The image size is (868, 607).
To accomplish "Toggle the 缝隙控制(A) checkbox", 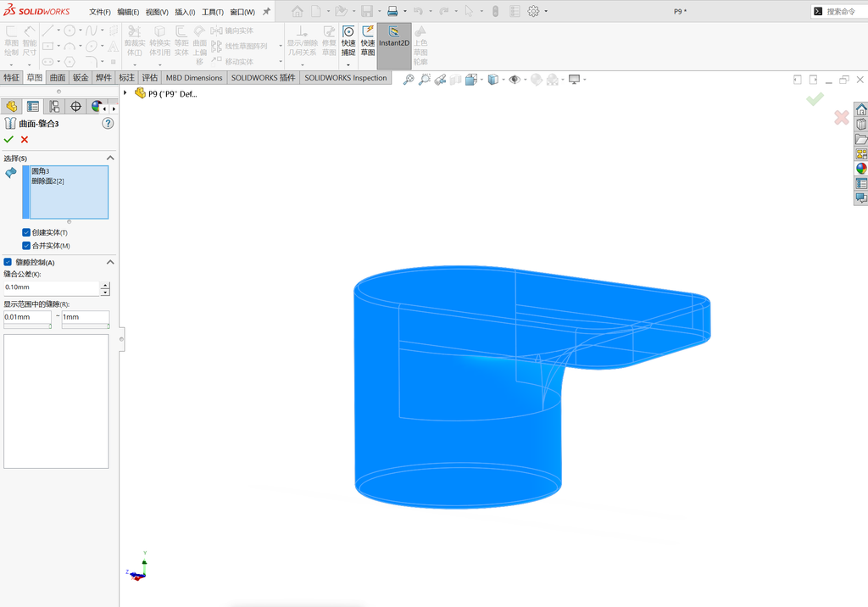I will [x=8, y=262].
